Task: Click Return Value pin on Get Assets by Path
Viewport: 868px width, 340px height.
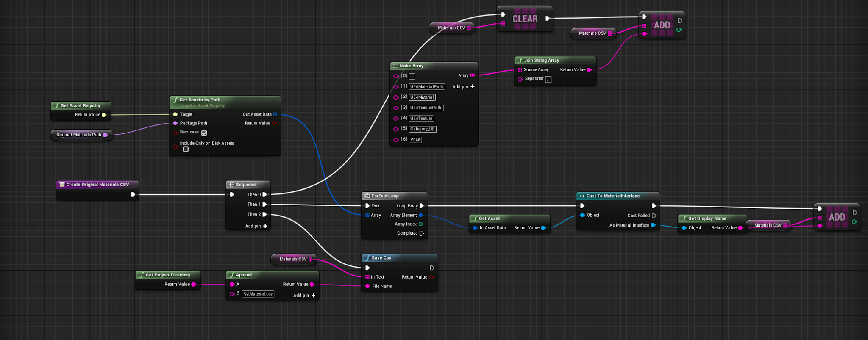Action: (x=275, y=123)
